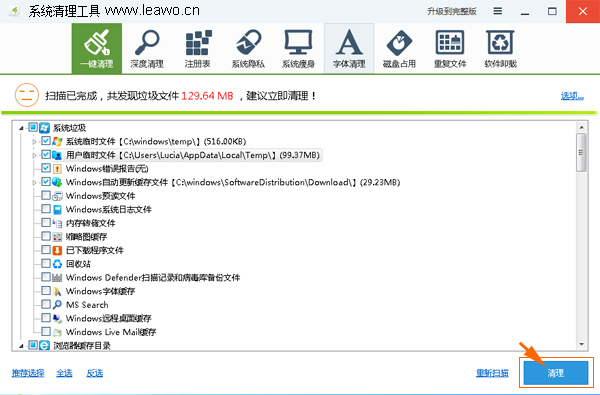Click 升级到完整版 upgrade link
Screen dimensions: 600x395
click(452, 11)
